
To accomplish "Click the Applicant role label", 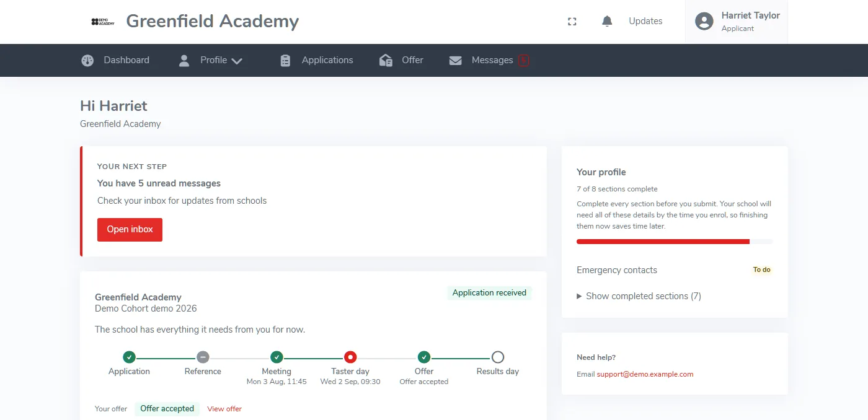I will 737,28.
